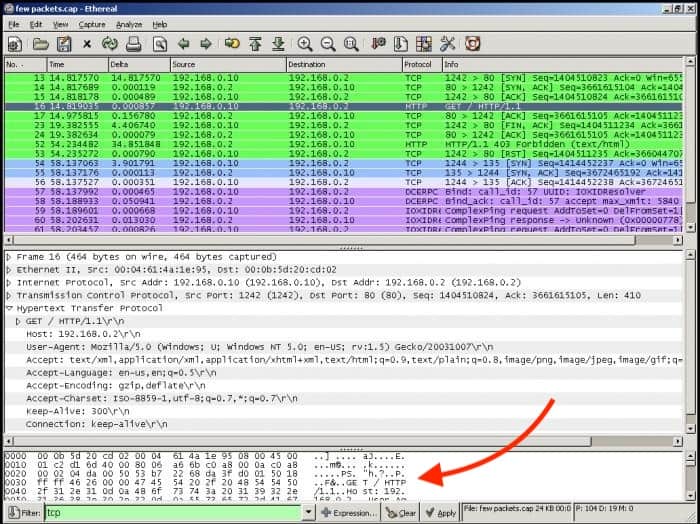Sort by the Time column header
Image resolution: width=700 pixels, height=524 pixels.
pyautogui.click(x=77, y=65)
